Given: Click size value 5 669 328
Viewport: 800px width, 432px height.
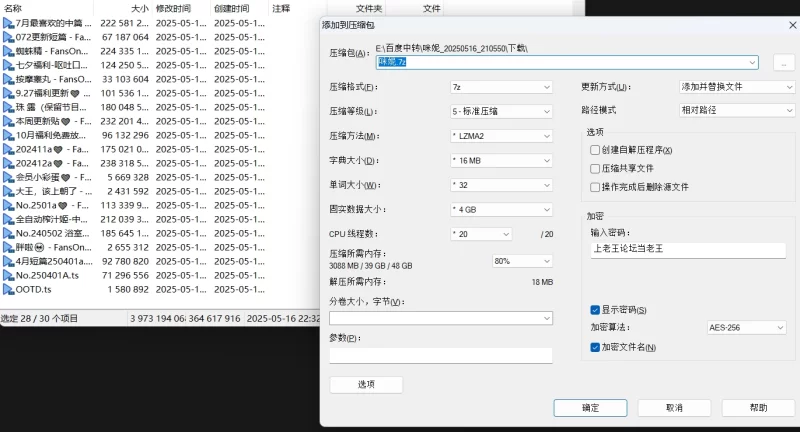Looking at the screenshot, I should click(128, 177).
